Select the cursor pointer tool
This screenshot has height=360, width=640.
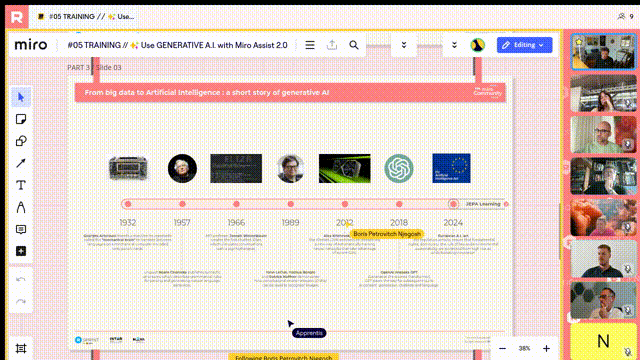21,97
